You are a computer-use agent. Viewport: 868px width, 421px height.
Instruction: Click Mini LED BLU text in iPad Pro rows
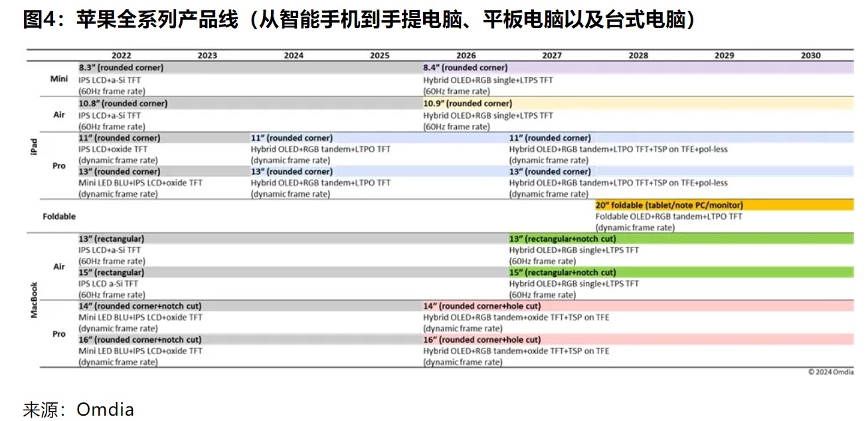coord(141,183)
